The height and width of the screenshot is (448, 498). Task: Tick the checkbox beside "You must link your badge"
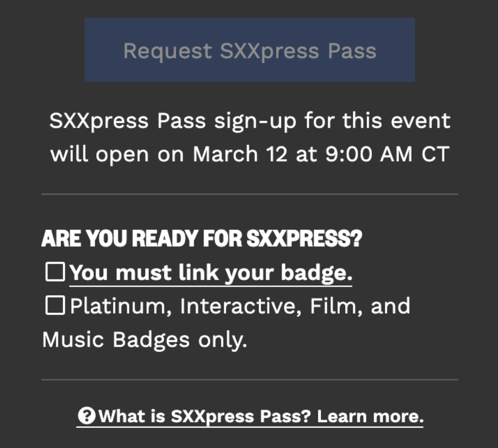pyautogui.click(x=55, y=272)
